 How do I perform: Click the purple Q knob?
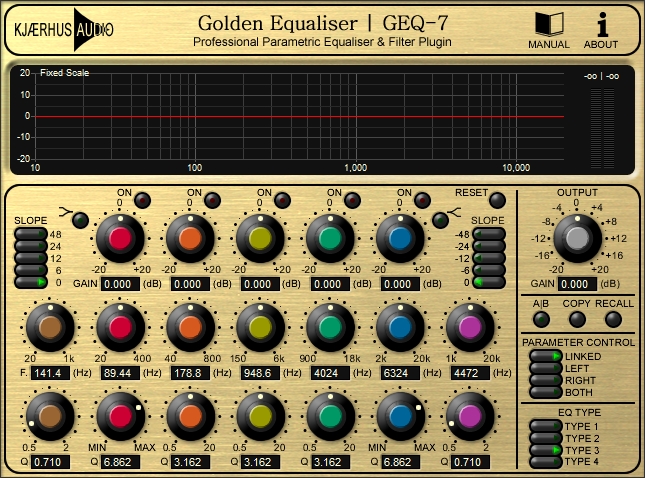pyautogui.click(x=470, y=416)
